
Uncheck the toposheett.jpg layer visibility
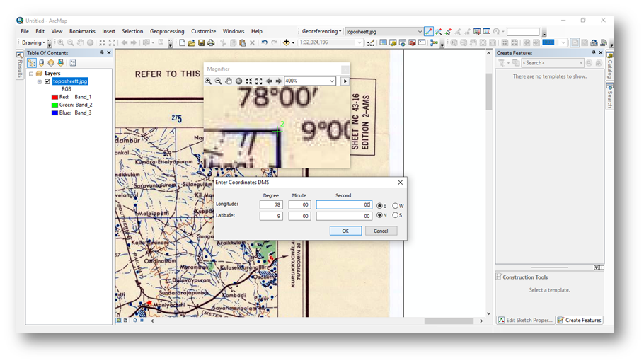[47, 81]
